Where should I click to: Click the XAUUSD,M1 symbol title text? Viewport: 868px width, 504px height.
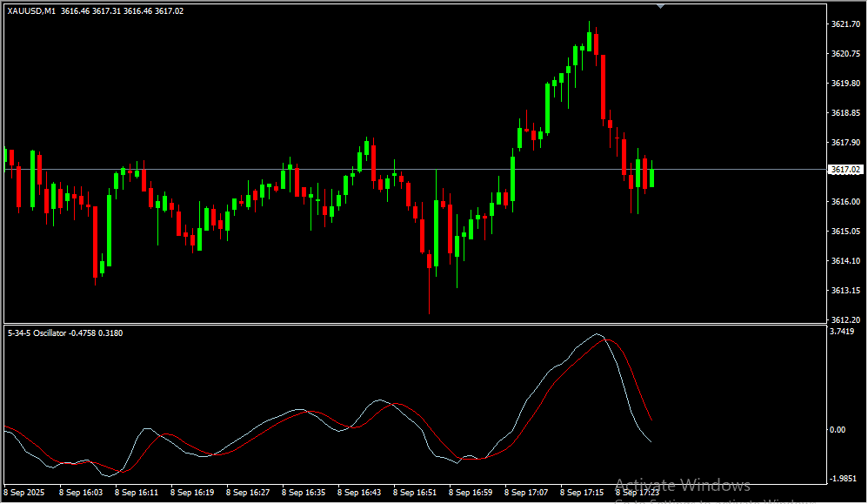click(x=33, y=11)
